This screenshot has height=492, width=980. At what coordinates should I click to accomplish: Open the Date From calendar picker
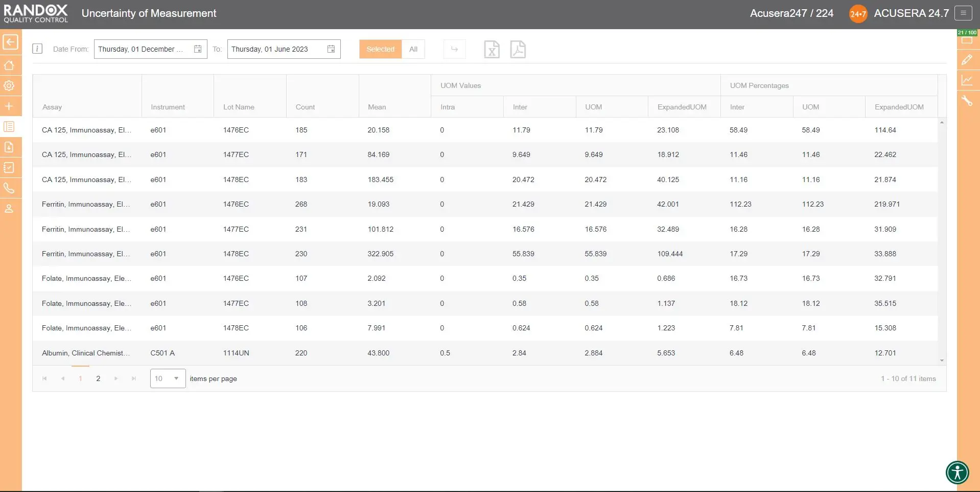(x=198, y=49)
